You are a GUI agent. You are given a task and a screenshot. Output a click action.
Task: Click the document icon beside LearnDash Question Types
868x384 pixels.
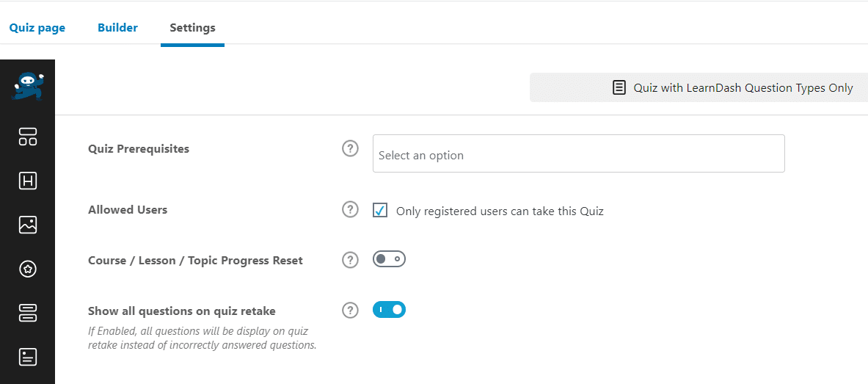coord(619,87)
